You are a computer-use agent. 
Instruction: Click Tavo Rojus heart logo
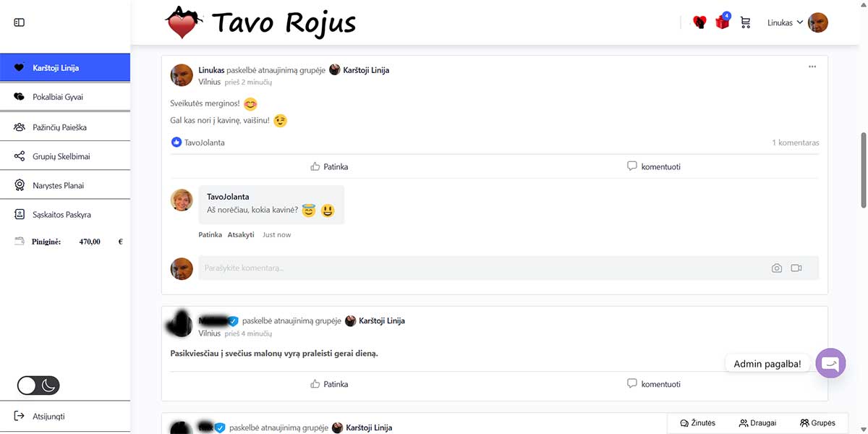point(181,23)
